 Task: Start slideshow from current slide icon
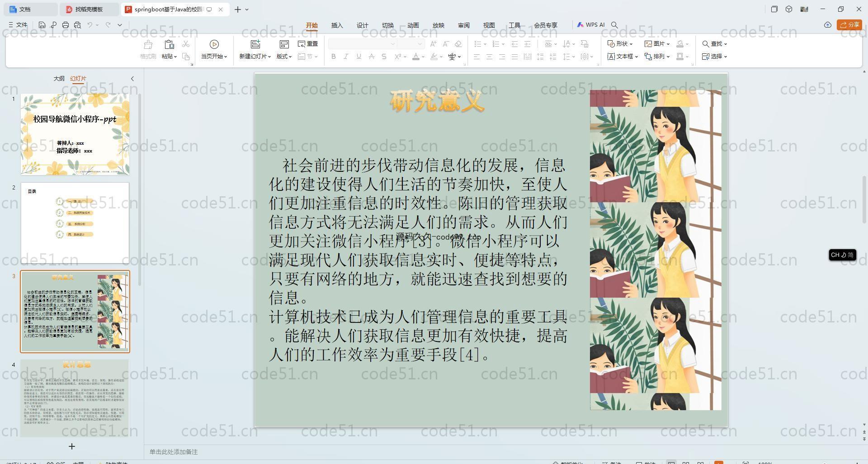point(214,44)
